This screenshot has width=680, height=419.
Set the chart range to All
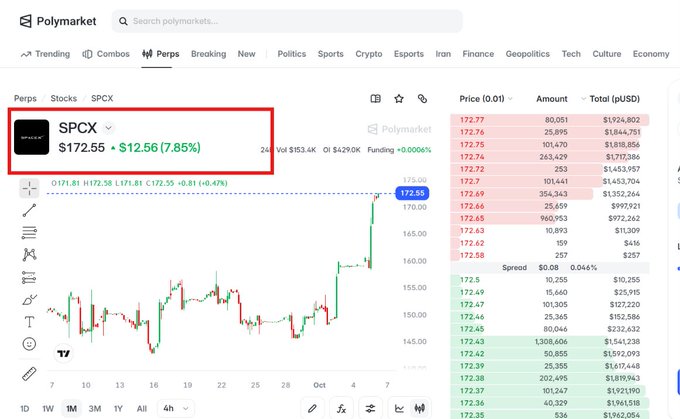click(142, 409)
